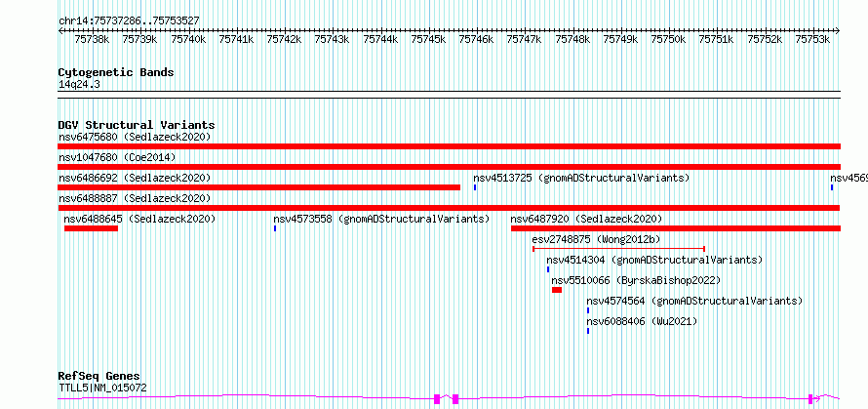The image size is (868, 409).
Task: Select the blue marker under the cut-off nsv4569 label
Action: tap(832, 187)
